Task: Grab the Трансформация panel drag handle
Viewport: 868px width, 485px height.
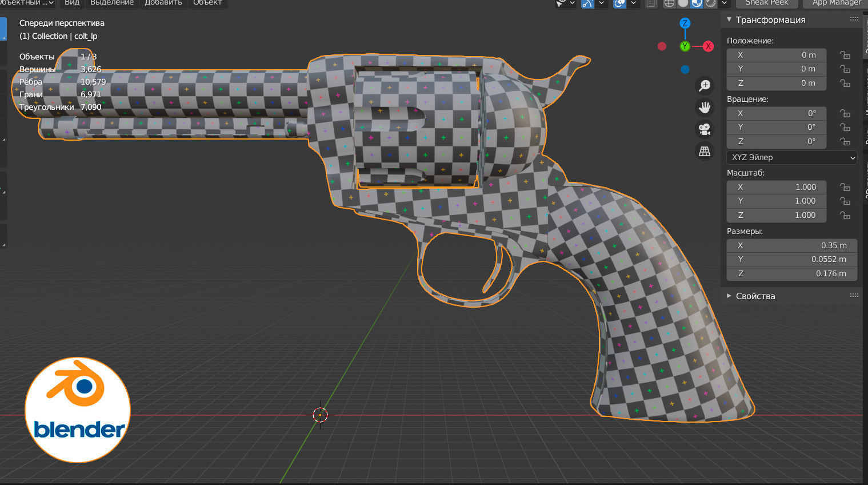Action: 854,19
